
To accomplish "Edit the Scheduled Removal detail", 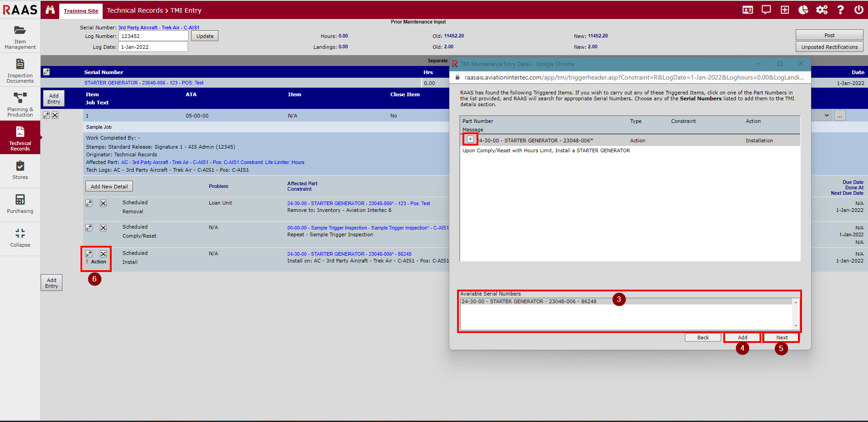I will 89,203.
